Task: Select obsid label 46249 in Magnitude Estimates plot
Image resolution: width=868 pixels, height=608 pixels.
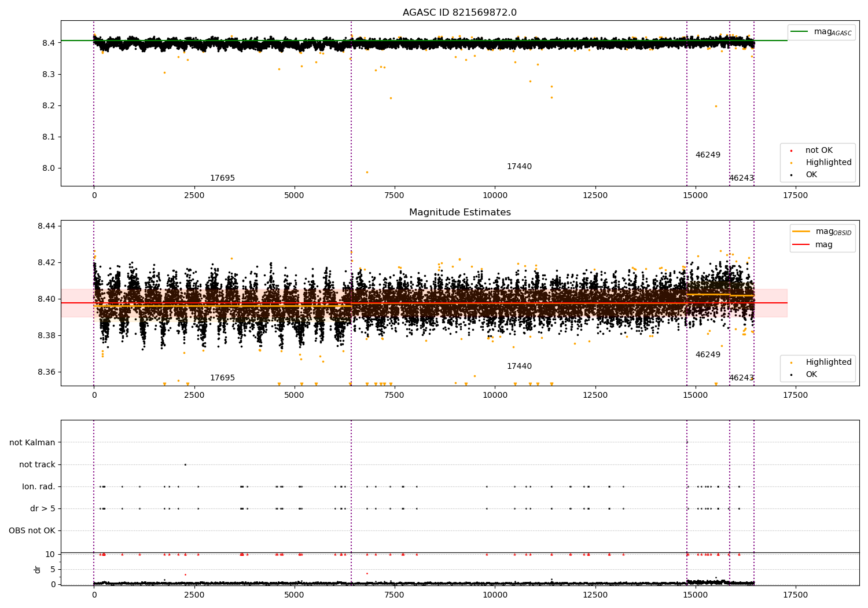Action: [x=708, y=355]
